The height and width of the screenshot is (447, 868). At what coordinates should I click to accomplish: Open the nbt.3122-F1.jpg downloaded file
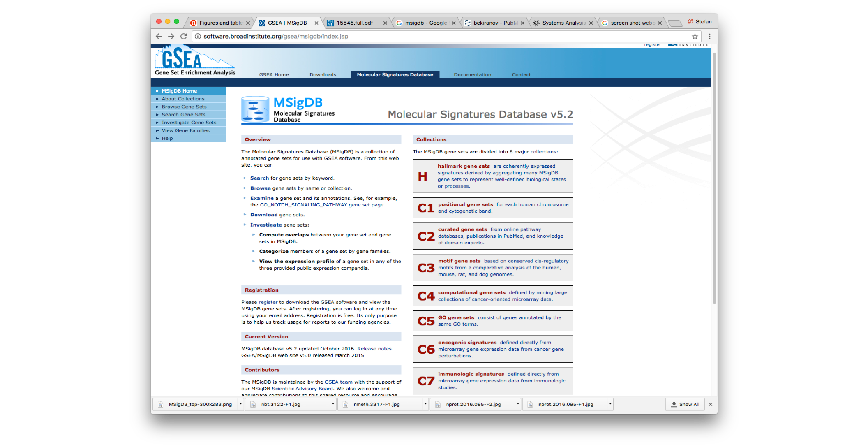click(x=288, y=404)
